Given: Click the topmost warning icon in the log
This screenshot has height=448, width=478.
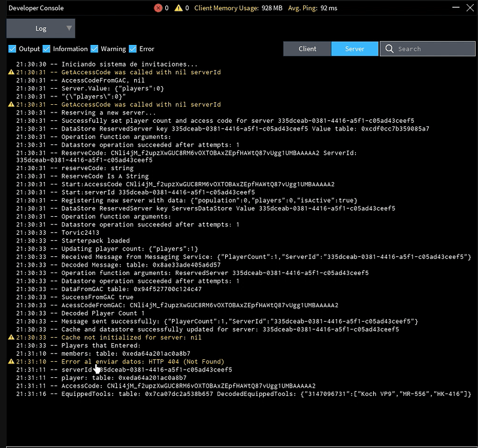Looking at the screenshot, I should click(x=11, y=72).
